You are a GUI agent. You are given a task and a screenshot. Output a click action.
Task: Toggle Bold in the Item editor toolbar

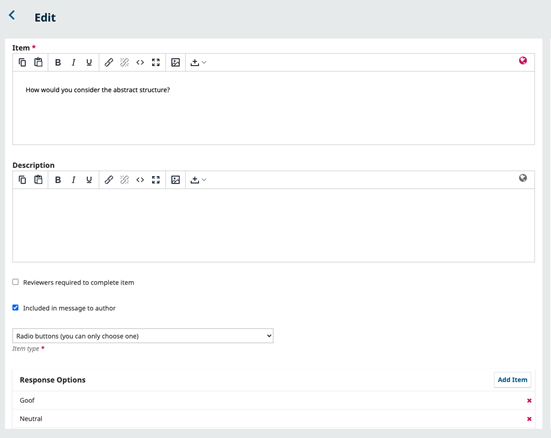click(58, 63)
